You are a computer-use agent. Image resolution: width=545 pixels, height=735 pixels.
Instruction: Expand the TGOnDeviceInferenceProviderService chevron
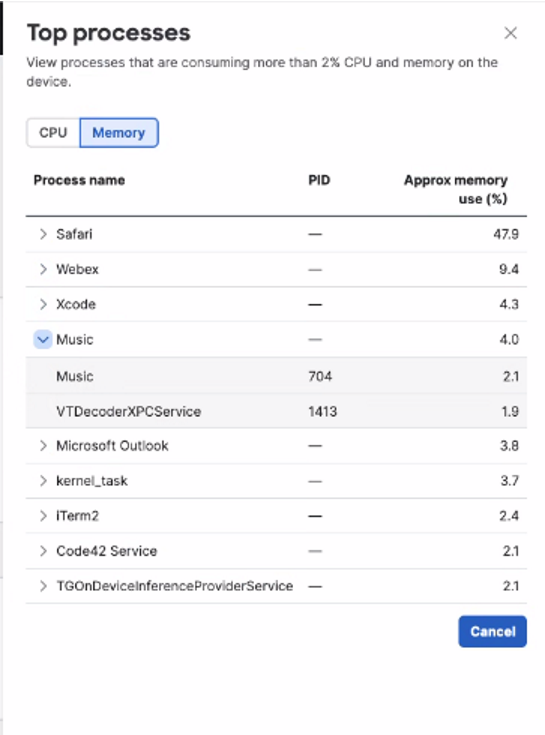coord(43,586)
